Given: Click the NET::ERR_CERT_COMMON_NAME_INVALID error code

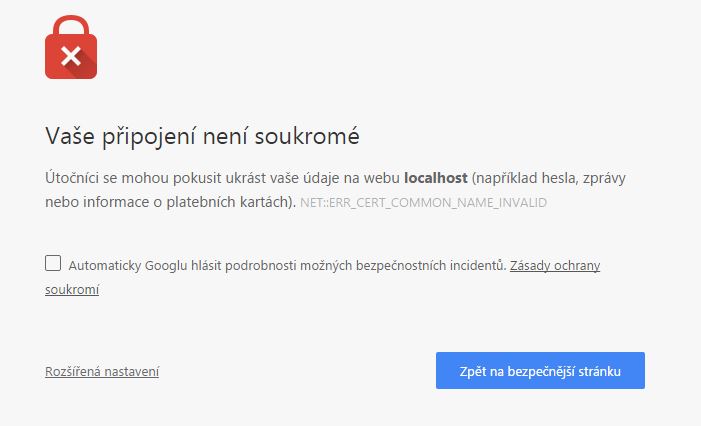Looking at the screenshot, I should (423, 203).
